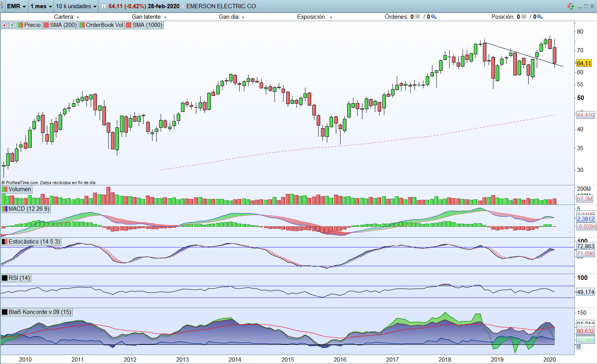Viewport: 597px width, 364px height.
Task: Click the price and change text 64,11 (-0,42%)
Action: pyautogui.click(x=127, y=6)
